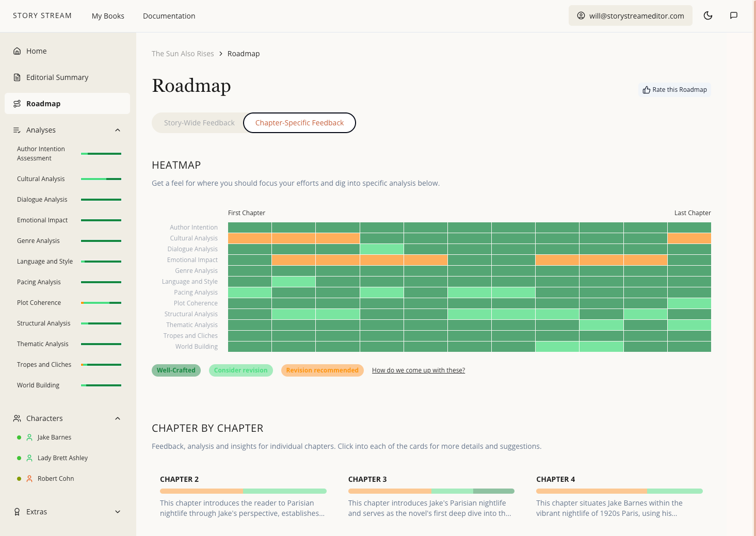
Task: Click the Lady Brett Ashley person icon
Action: click(x=29, y=458)
